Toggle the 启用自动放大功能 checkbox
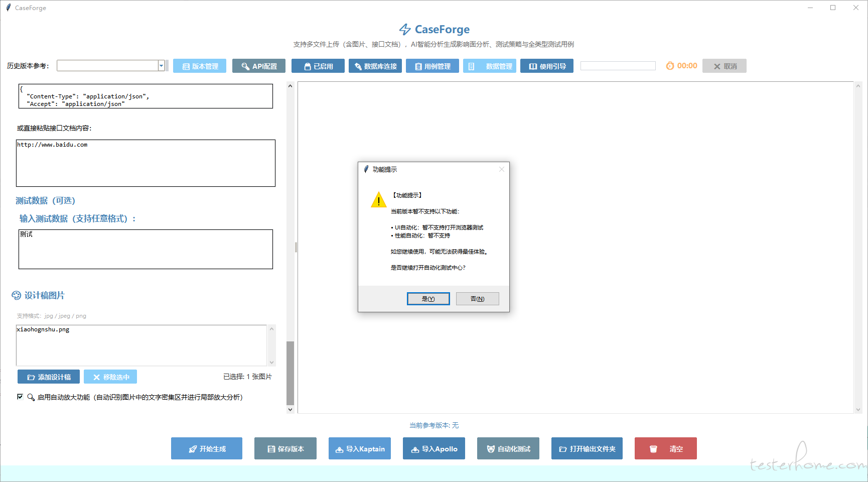Image resolution: width=868 pixels, height=482 pixels. pos(20,397)
